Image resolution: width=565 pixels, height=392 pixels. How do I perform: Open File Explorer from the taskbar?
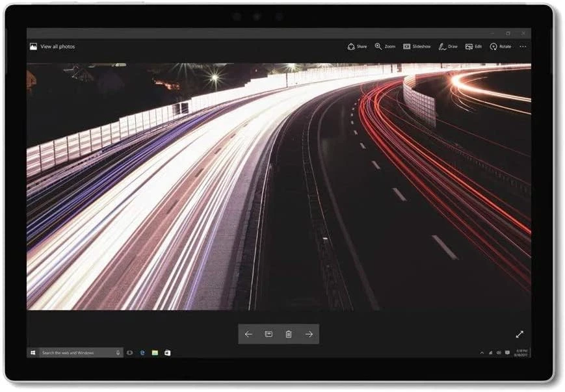[x=154, y=352]
